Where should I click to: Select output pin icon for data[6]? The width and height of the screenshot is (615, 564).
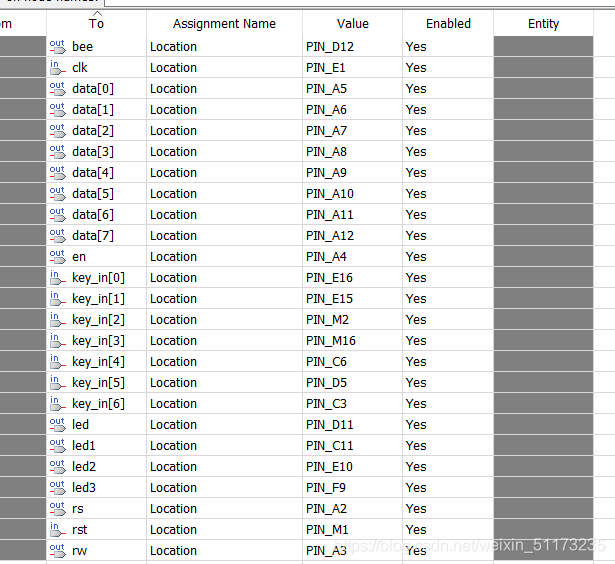58,215
